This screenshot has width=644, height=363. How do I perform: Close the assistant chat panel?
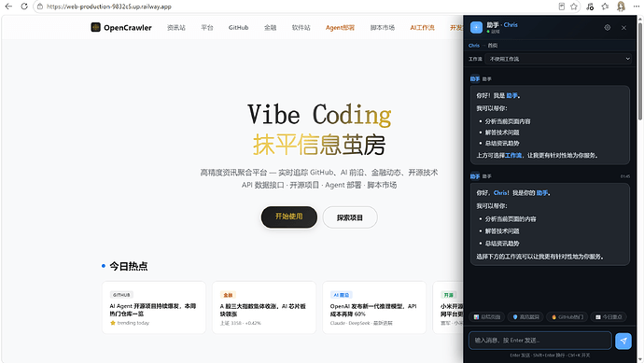tap(623, 27)
